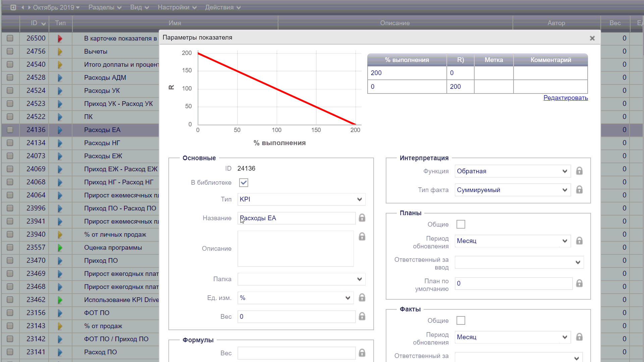
Task: Open Функция dropdown showing Обратная
Action: point(513,171)
